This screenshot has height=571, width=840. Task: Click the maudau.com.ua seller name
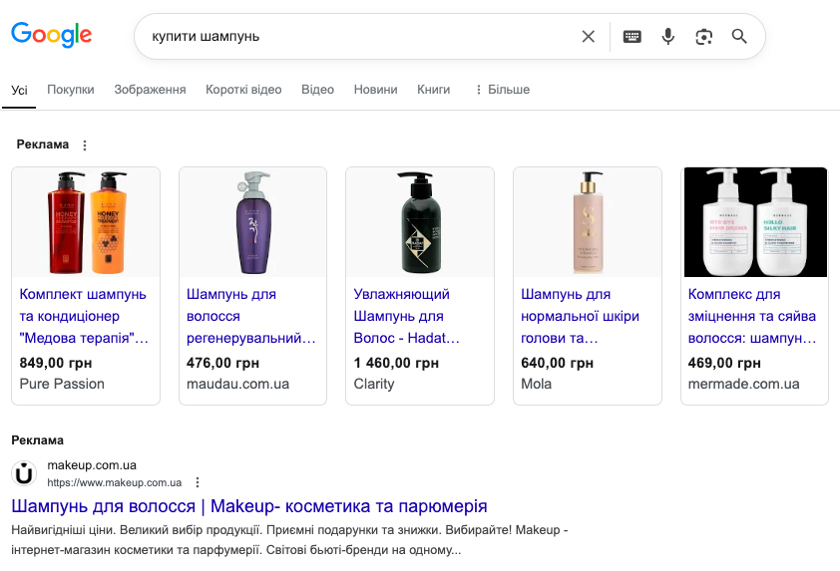238,384
